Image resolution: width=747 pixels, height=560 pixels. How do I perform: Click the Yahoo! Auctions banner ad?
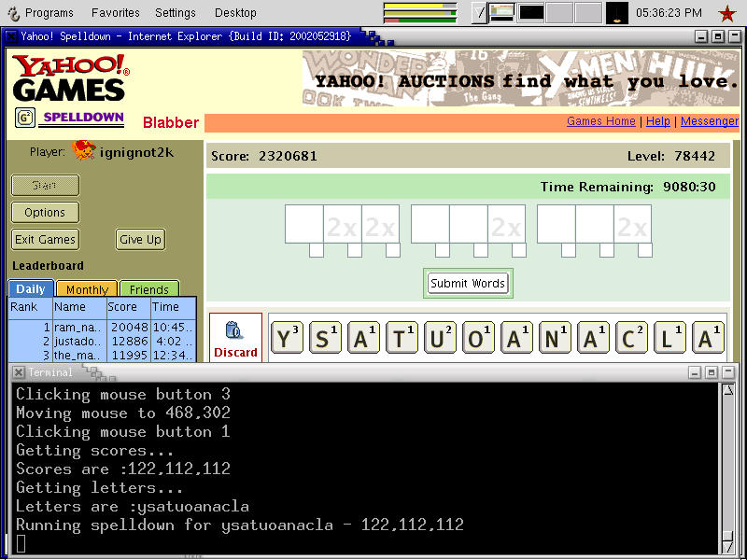(521, 78)
